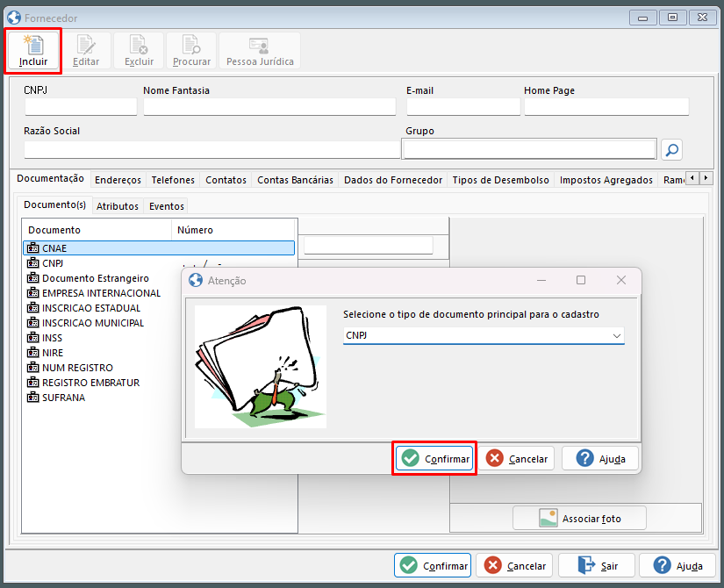Close the Fornecedor window

(x=702, y=18)
